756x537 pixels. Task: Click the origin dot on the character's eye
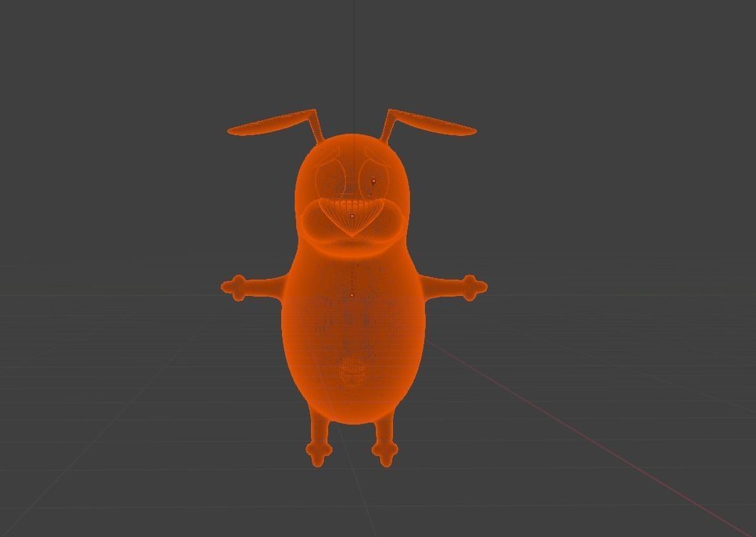(374, 181)
